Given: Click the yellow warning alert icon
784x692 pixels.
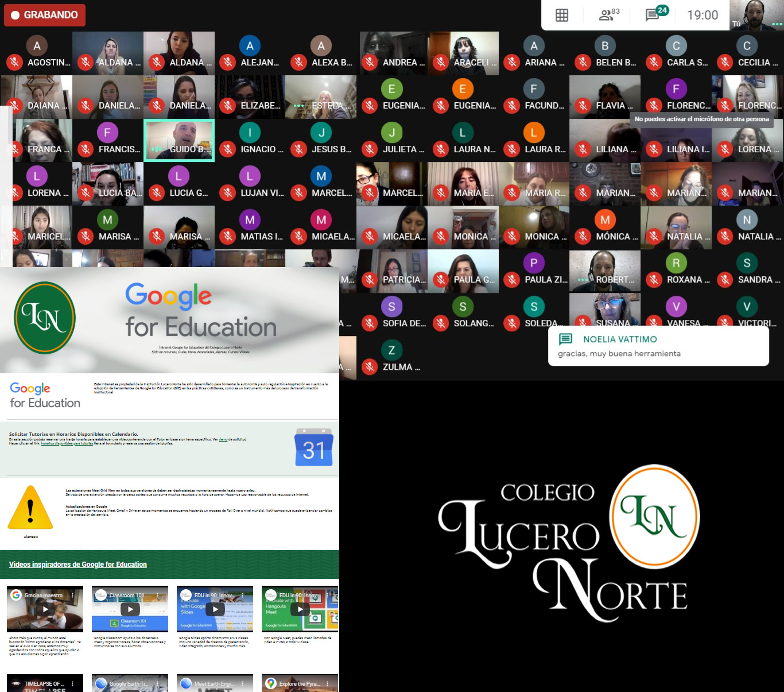Looking at the screenshot, I should pyautogui.click(x=30, y=508).
